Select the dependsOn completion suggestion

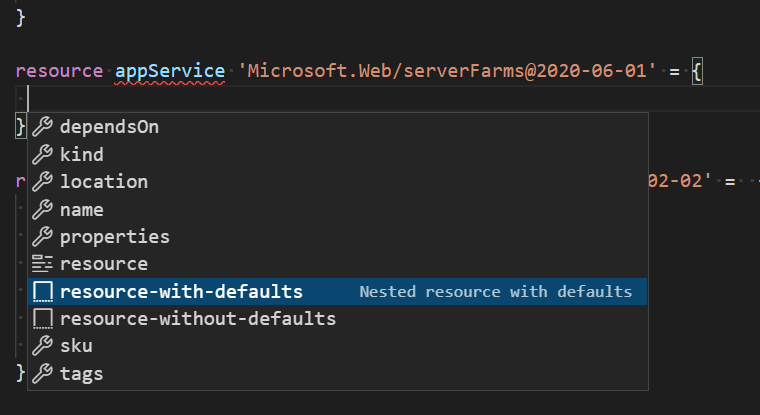109,127
